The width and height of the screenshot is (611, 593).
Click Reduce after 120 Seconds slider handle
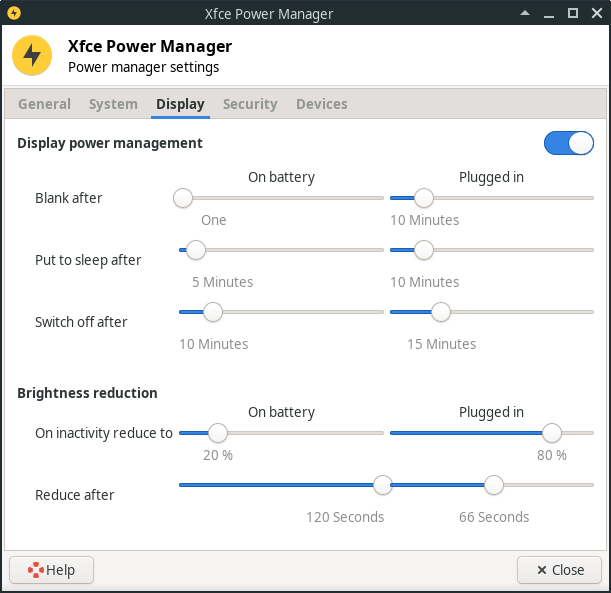383,485
